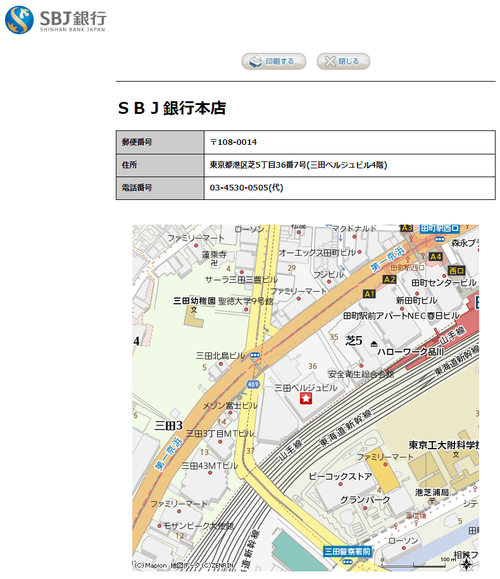The height and width of the screenshot is (579, 500).
Task: Click the school symbol below 三田幼稚園
Action: click(x=194, y=310)
